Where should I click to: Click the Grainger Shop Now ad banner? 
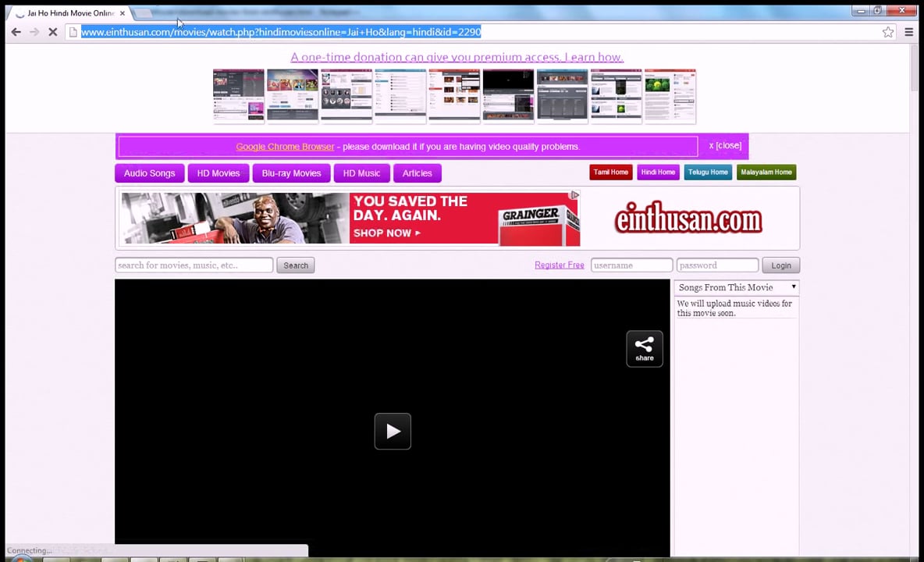click(x=350, y=218)
